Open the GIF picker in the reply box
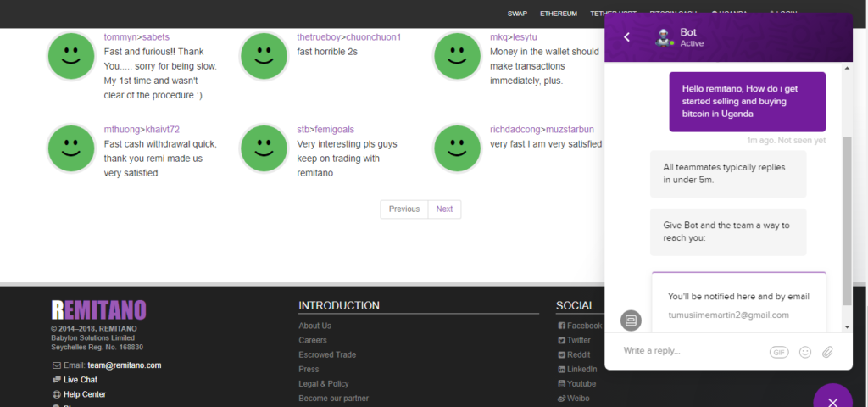Screen dimensions: 868x407 [779, 352]
